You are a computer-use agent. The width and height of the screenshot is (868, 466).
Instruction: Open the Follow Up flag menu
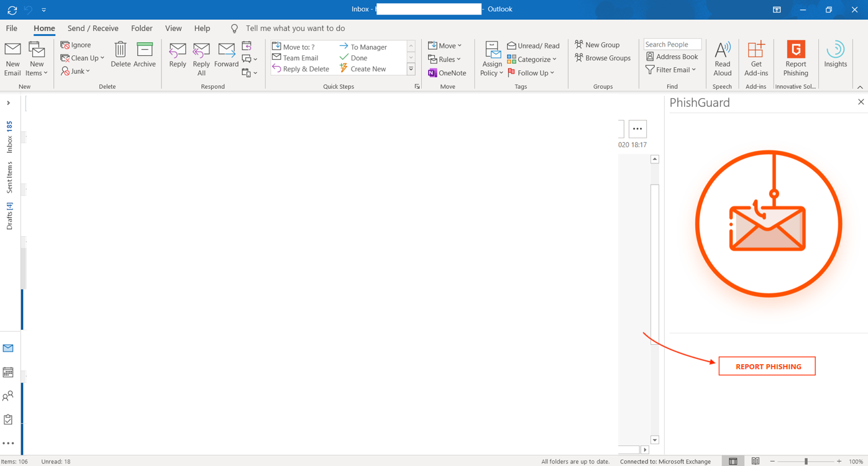pyautogui.click(x=531, y=73)
